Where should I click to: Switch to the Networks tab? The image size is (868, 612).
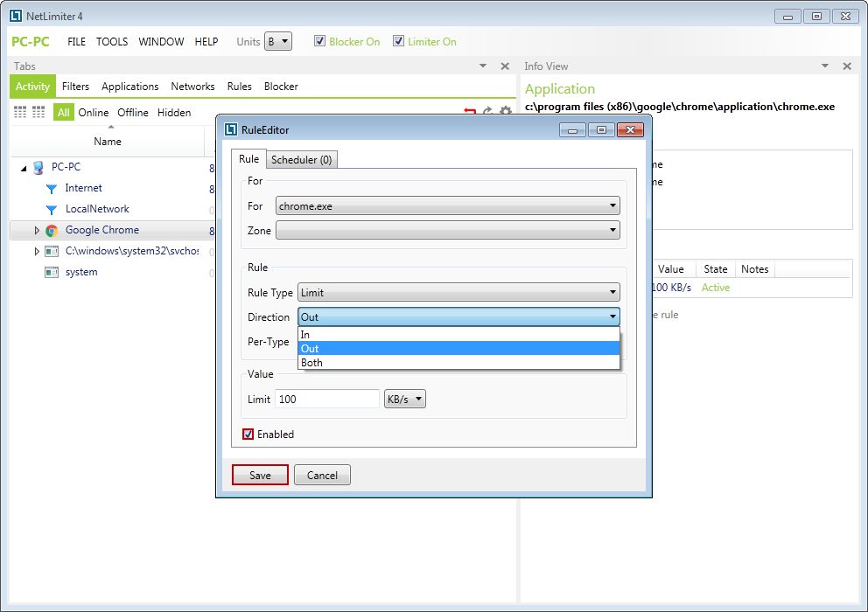(x=192, y=87)
